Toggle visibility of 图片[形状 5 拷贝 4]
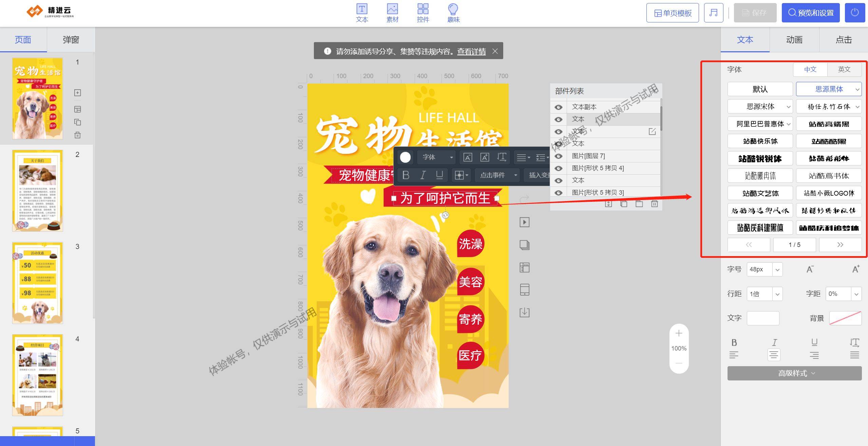Image resolution: width=868 pixels, height=446 pixels. (559, 168)
